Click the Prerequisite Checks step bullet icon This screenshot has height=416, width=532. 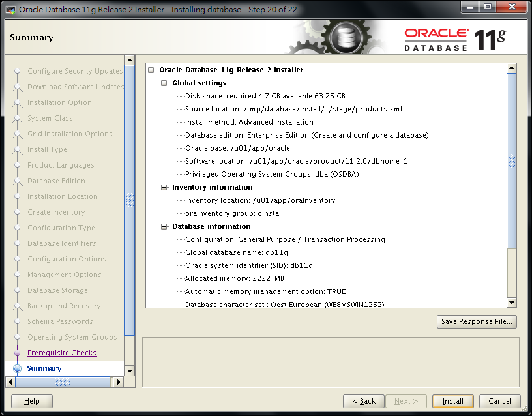tap(17, 353)
